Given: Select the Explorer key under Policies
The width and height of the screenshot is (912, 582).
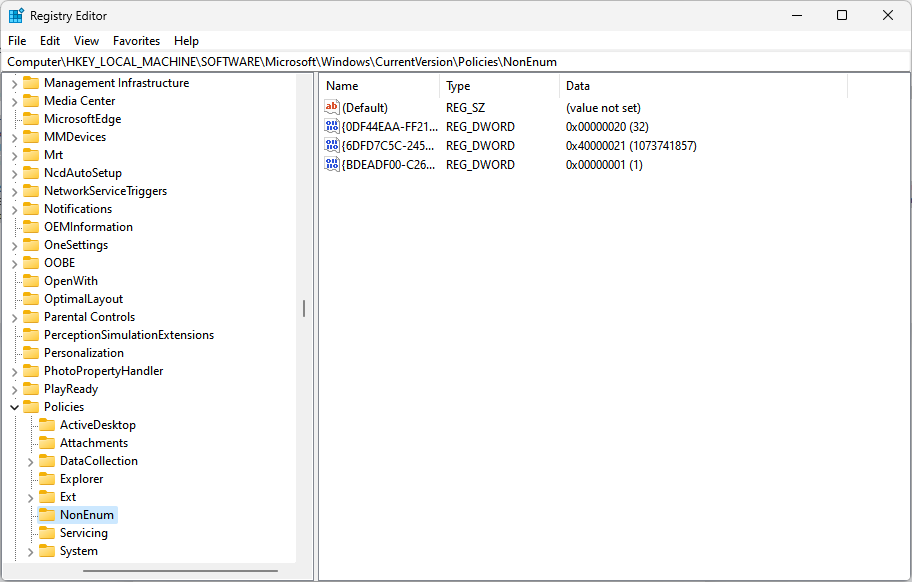Looking at the screenshot, I should pos(81,479).
